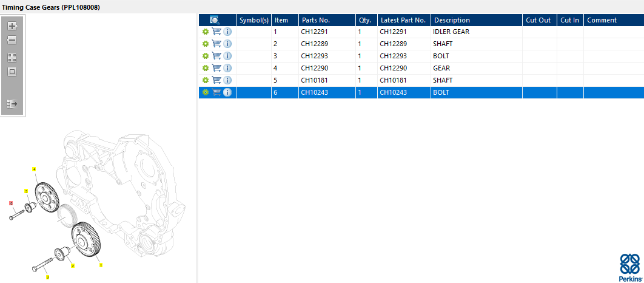Select callout 1 near the idler gear
644x283 pixels.
click(x=101, y=265)
